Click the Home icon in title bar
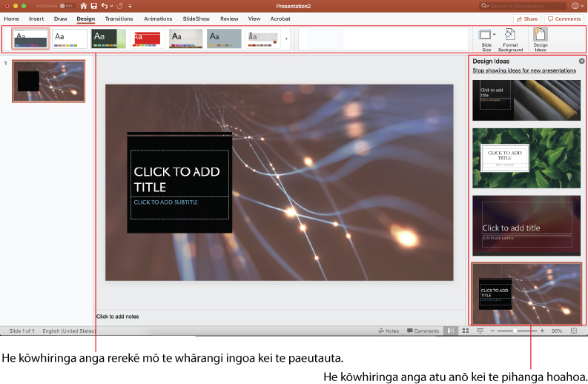The width and height of the screenshot is (588, 384). [x=84, y=6]
